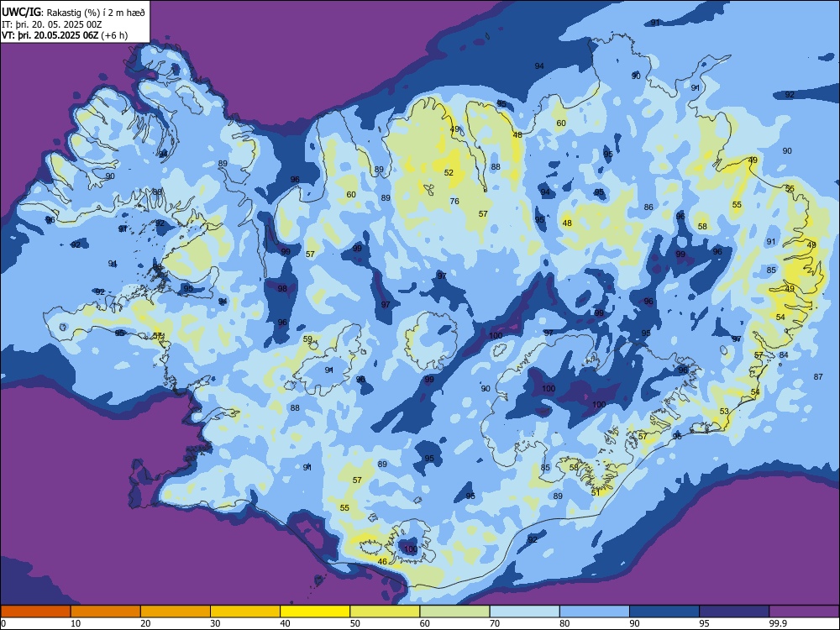The width and height of the screenshot is (840, 630).
Task: Click the humidity value '87' on the map
Action: pyautogui.click(x=818, y=376)
